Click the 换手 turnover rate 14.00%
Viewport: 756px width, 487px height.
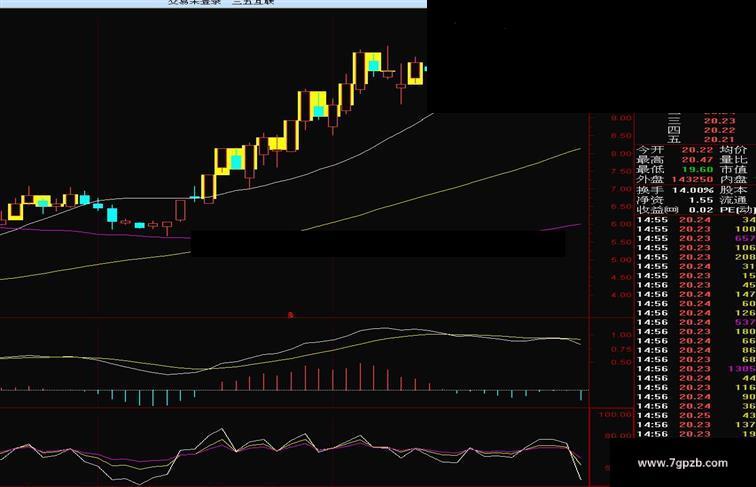click(692, 190)
